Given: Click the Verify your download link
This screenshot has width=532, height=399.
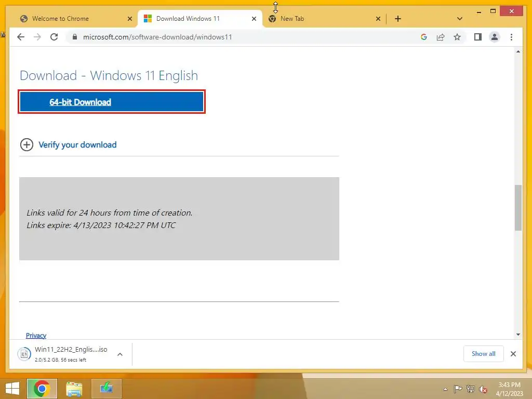Looking at the screenshot, I should pyautogui.click(x=77, y=145).
